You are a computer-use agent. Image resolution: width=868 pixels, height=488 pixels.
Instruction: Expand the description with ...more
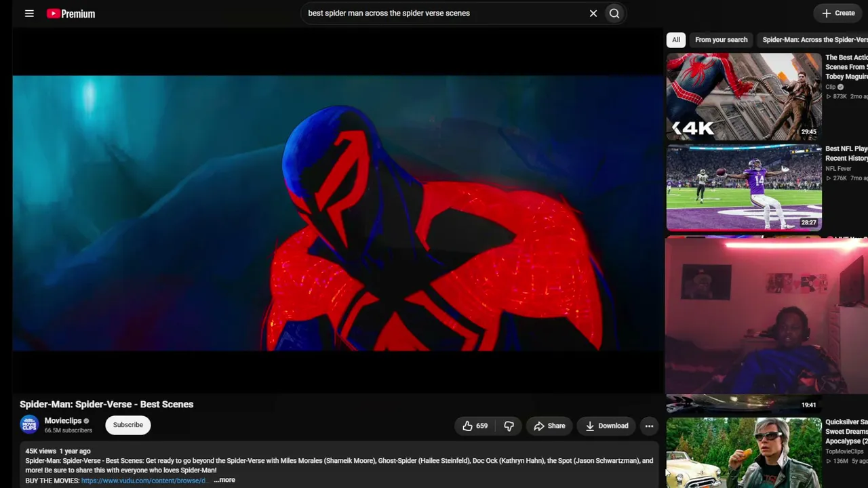(224, 480)
